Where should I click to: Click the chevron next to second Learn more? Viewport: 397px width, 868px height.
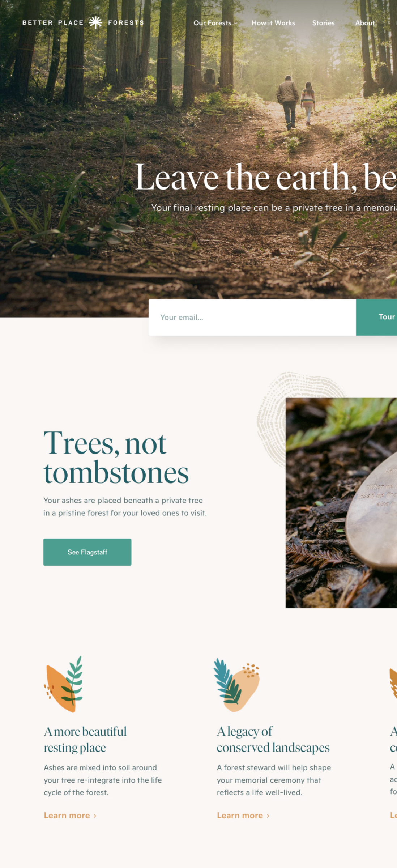(x=268, y=816)
